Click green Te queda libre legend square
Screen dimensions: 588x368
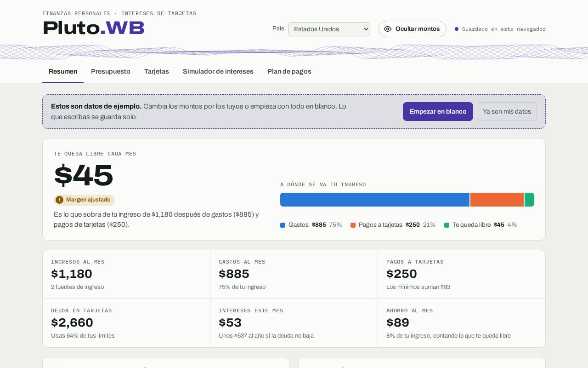click(x=447, y=225)
